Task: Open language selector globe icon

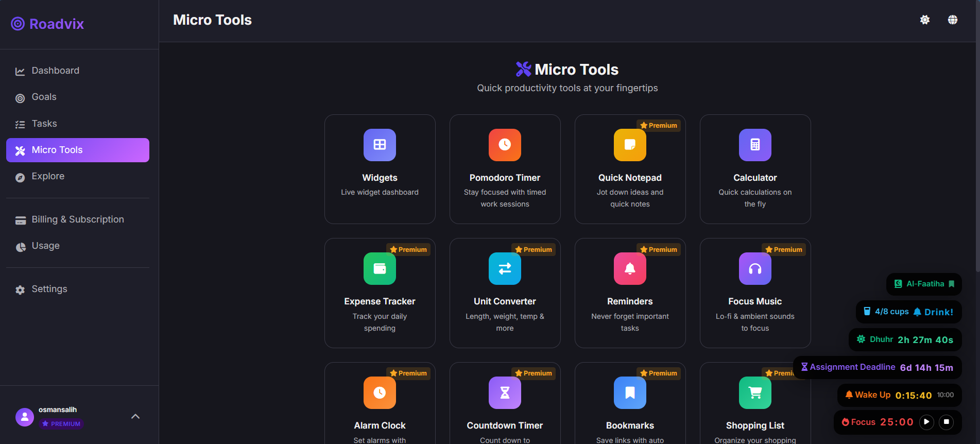Action: click(953, 20)
